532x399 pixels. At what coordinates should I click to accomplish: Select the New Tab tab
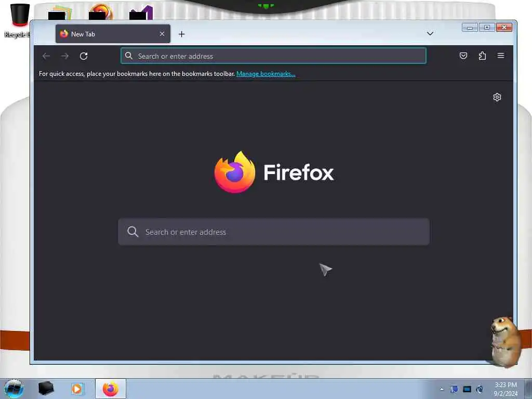pos(113,34)
